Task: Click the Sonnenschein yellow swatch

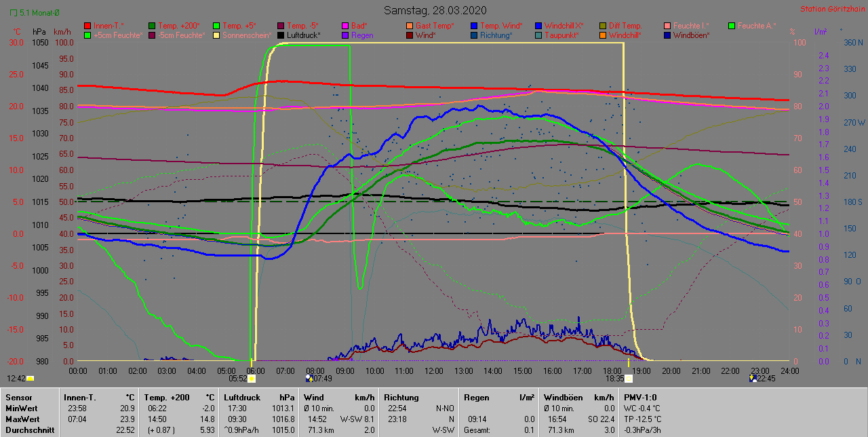Action: click(216, 35)
